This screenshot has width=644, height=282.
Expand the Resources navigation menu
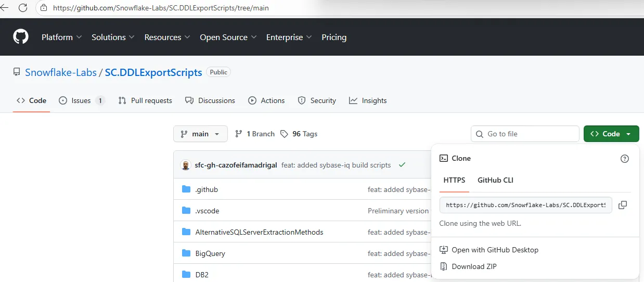coord(167,37)
